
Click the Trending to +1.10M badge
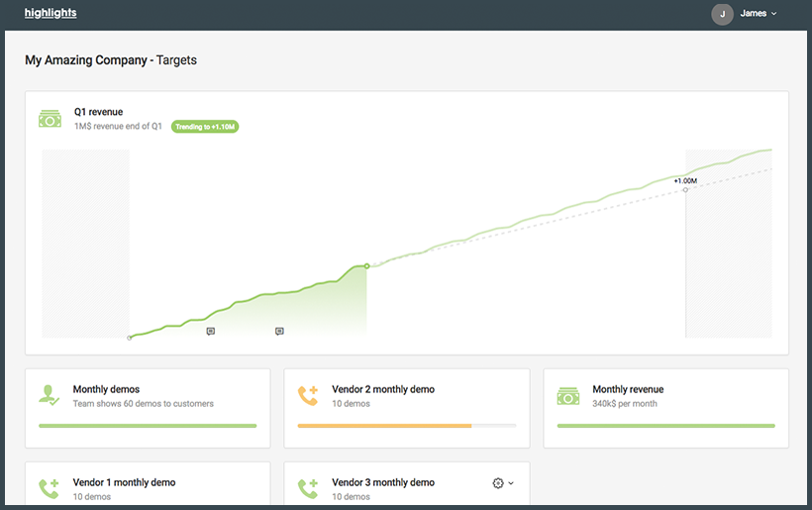[x=206, y=127]
